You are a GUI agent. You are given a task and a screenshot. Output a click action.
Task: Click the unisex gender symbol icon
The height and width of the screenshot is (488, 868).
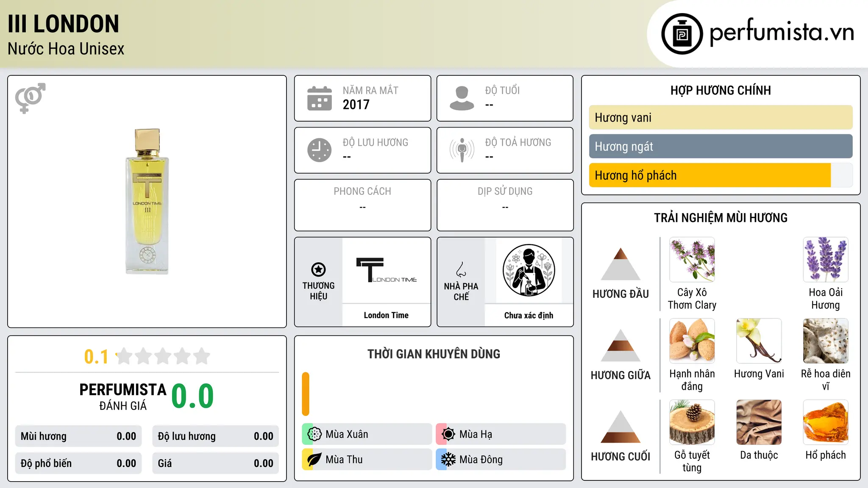tap(30, 98)
